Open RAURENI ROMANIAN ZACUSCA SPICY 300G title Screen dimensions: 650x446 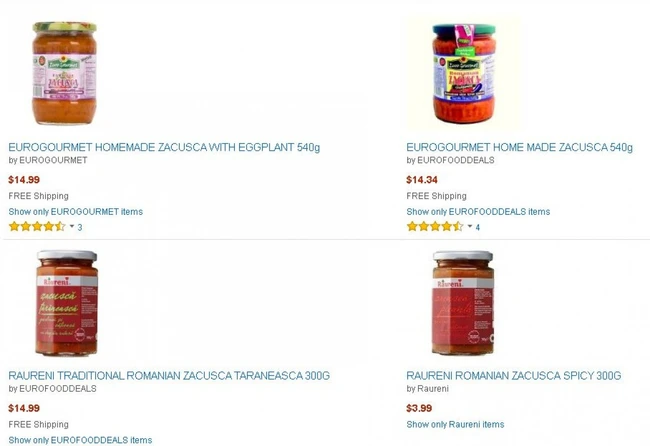point(514,376)
